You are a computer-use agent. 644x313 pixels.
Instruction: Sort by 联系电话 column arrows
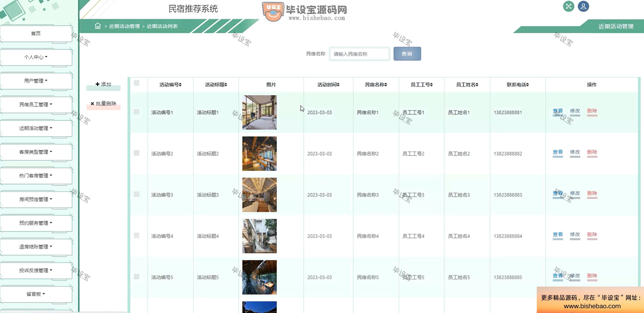[527, 85]
